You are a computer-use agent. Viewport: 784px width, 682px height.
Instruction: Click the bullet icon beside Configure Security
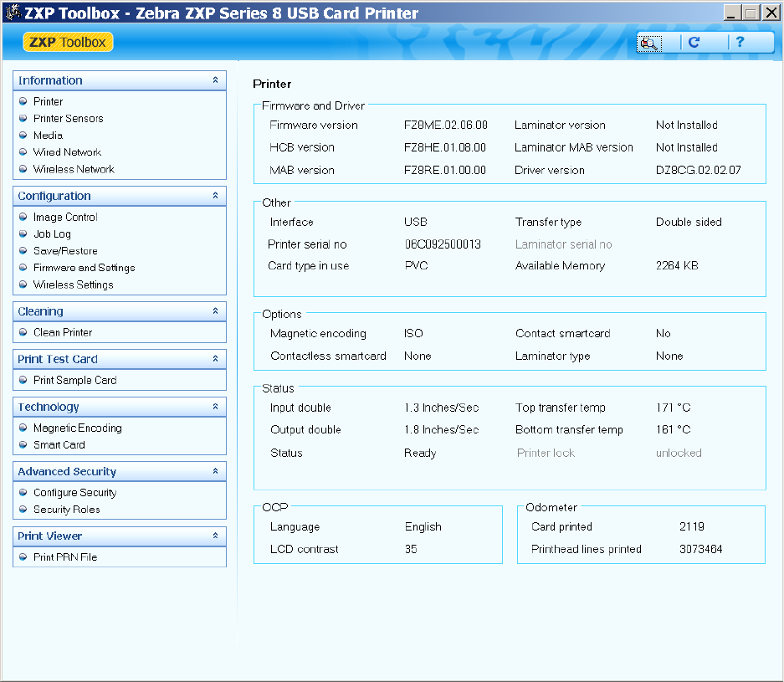23,493
